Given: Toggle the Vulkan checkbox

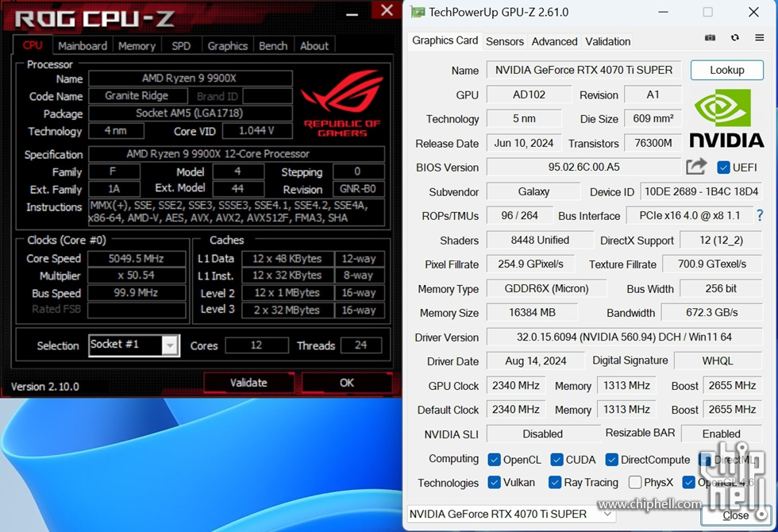Looking at the screenshot, I should point(494,483).
